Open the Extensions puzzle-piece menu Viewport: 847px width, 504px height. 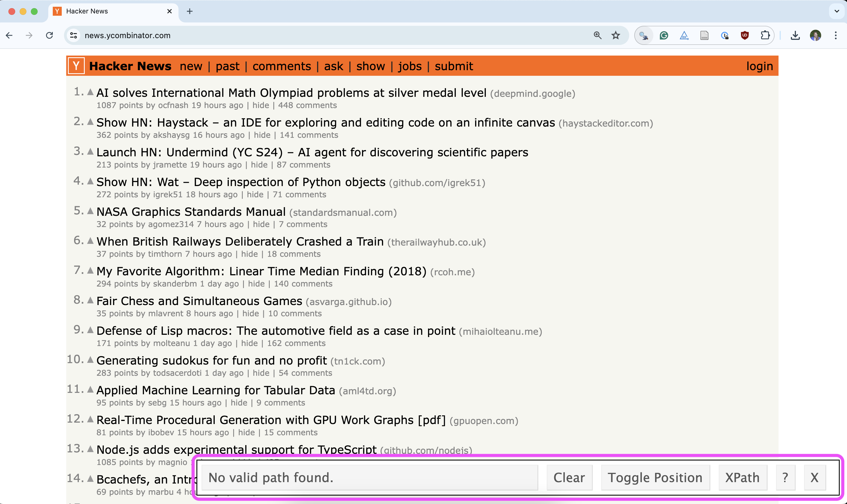point(765,35)
